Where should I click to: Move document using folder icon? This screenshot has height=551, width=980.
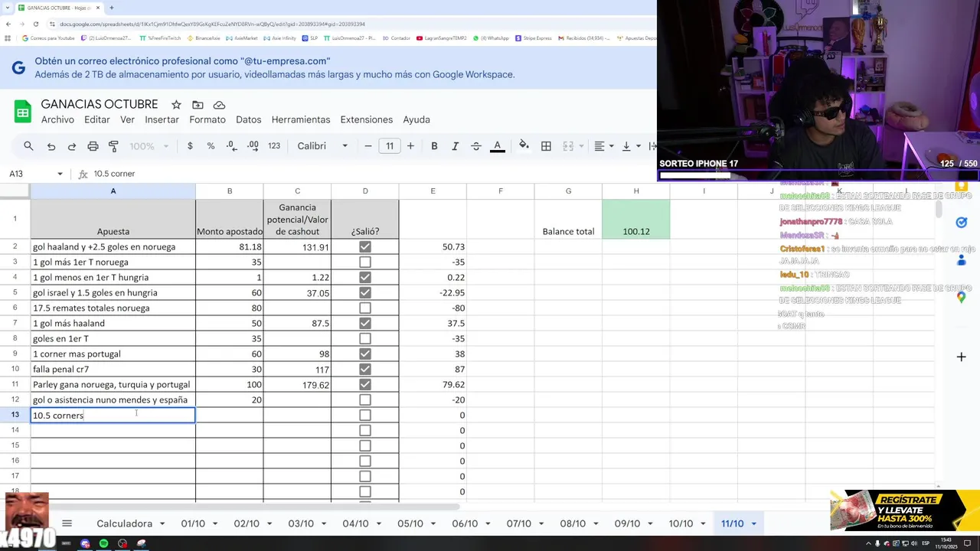[x=198, y=105]
